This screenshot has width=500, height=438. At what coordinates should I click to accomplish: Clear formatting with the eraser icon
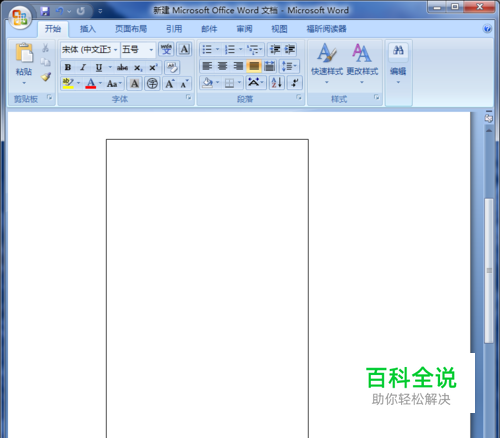[x=172, y=67]
